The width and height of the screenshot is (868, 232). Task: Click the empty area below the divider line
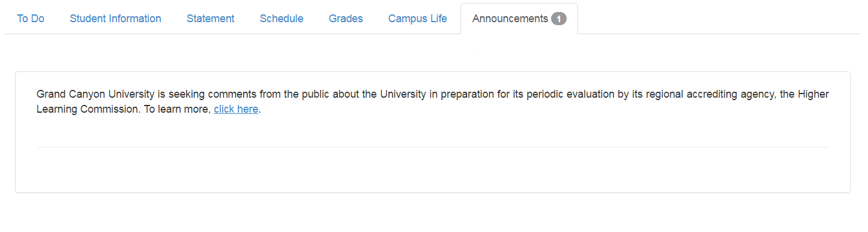pos(432,170)
